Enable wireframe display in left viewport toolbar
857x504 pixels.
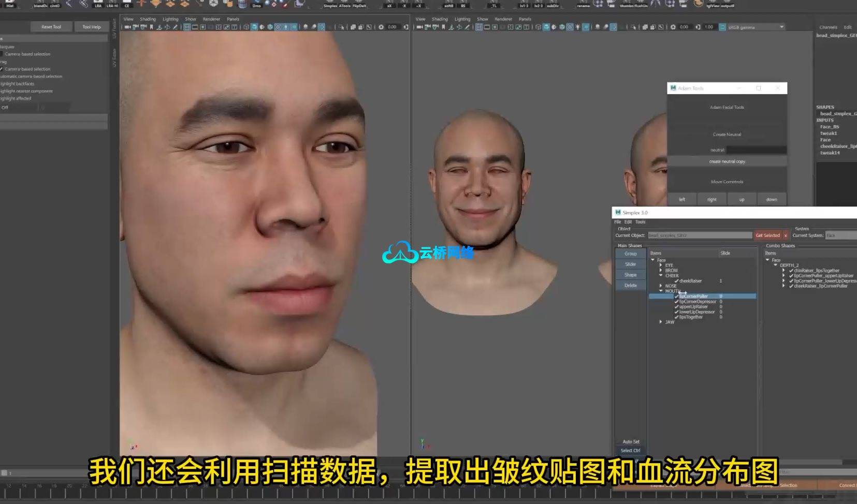(x=246, y=27)
